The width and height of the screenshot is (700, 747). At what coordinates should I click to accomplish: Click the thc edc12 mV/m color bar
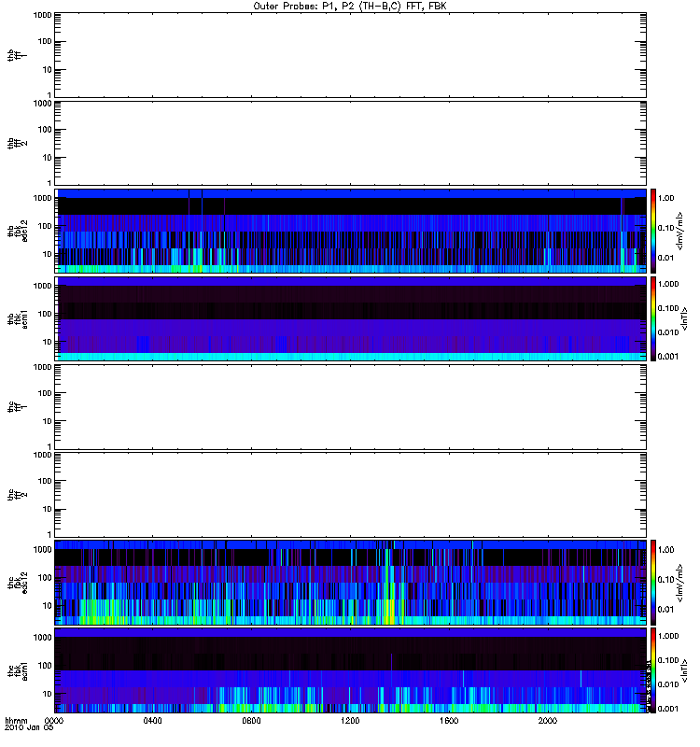click(653, 583)
